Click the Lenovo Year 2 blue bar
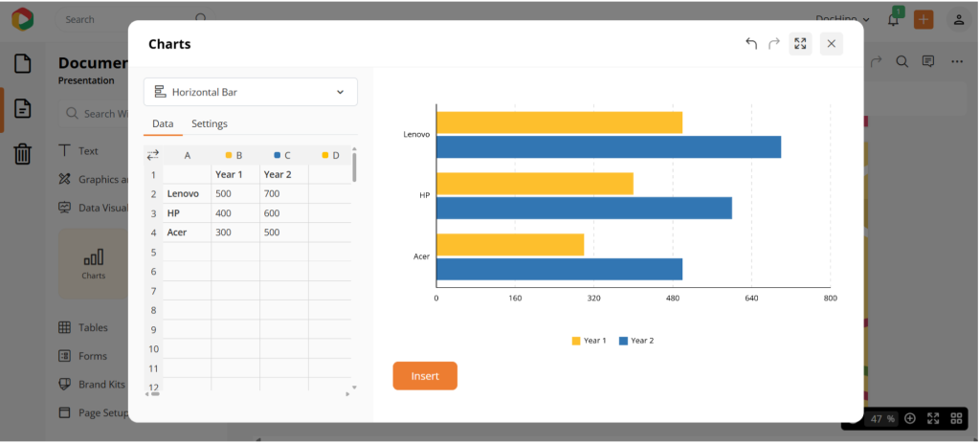Screen dimensions: 980x443 pyautogui.click(x=609, y=146)
